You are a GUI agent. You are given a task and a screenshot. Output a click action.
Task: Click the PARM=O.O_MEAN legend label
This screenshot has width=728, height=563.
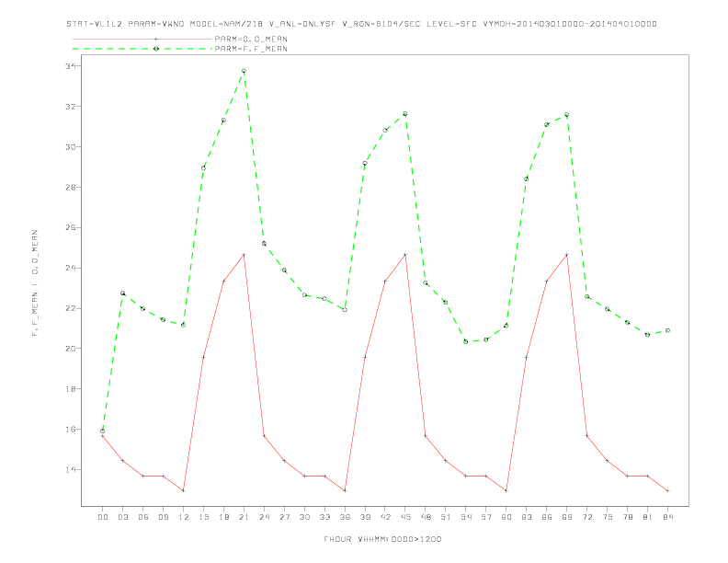click(x=251, y=39)
